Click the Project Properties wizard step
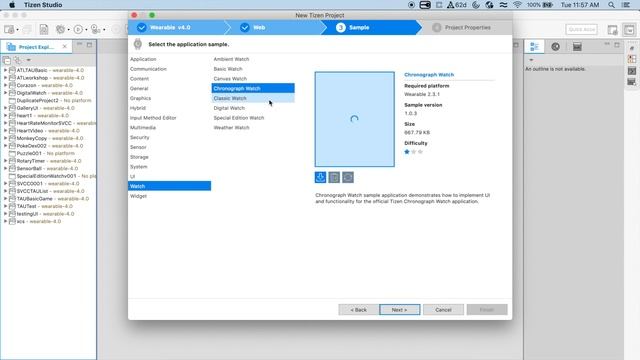Viewport: 640px width, 360px height. pos(467,27)
